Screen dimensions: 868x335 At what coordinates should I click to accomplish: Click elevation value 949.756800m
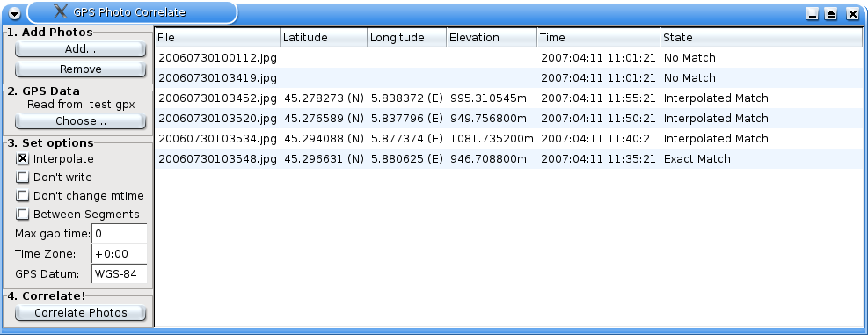(x=488, y=119)
